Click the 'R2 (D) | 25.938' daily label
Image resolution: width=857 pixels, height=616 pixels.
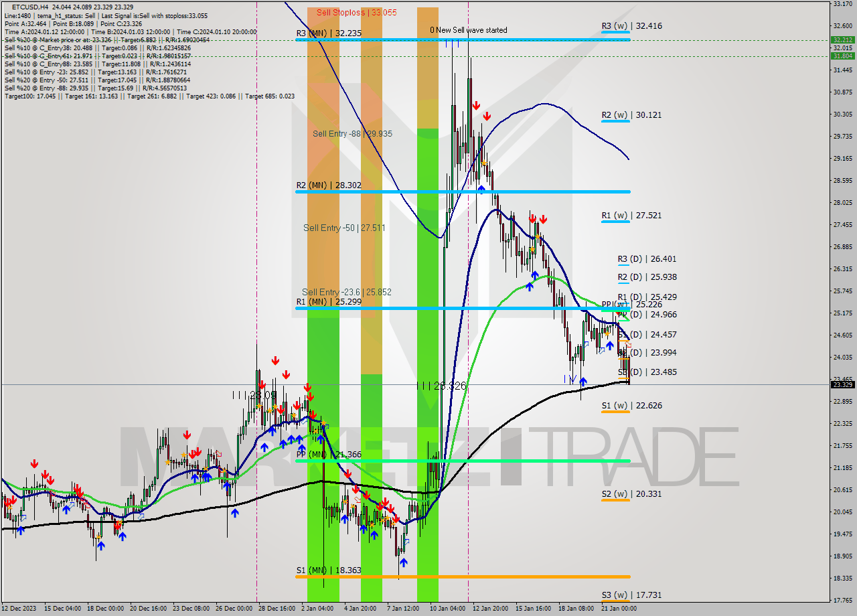pos(647,277)
